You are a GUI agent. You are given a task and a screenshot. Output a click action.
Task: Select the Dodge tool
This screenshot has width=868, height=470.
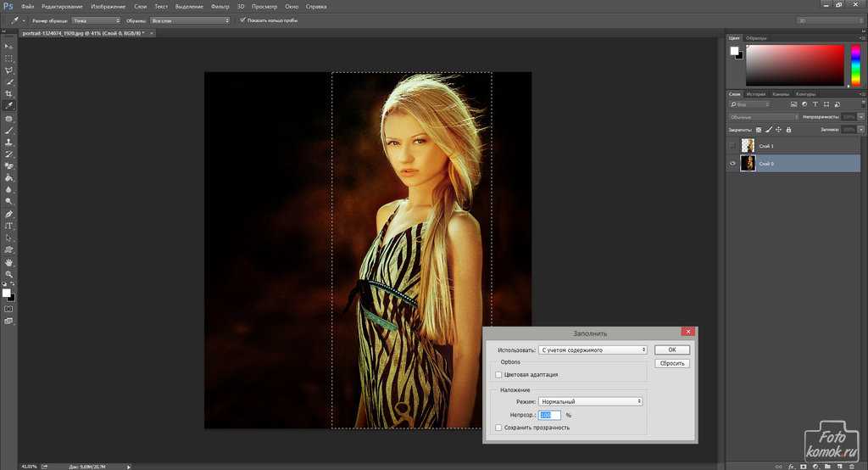coord(8,201)
